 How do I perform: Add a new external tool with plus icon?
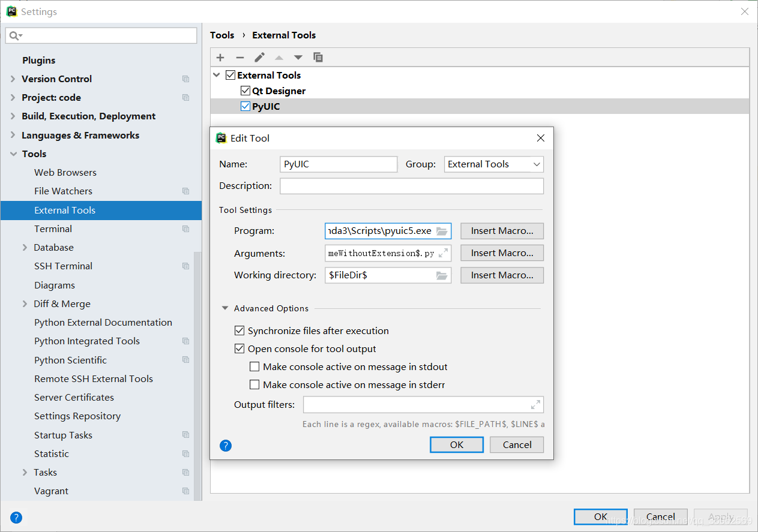coord(220,58)
